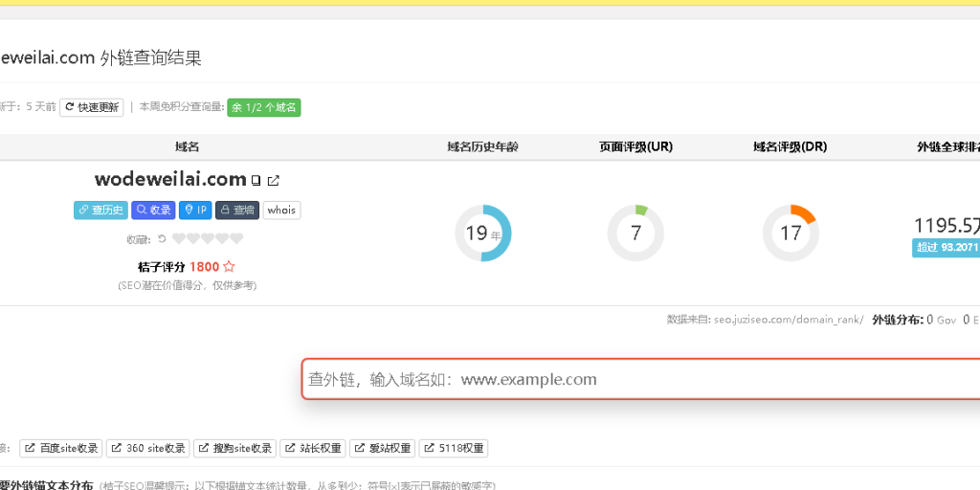Open the 站长权重 link
The height and width of the screenshot is (490, 980).
coord(313,448)
